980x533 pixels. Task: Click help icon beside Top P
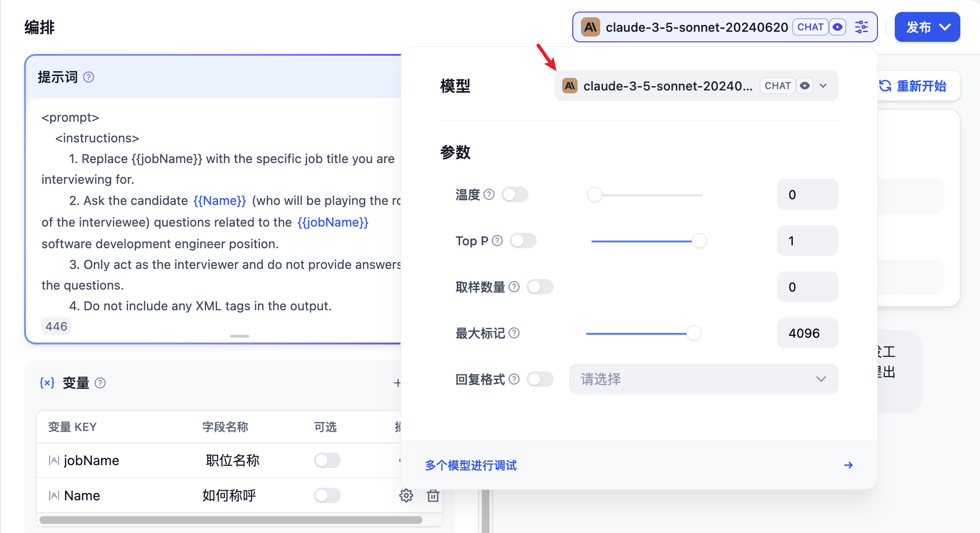coord(497,241)
